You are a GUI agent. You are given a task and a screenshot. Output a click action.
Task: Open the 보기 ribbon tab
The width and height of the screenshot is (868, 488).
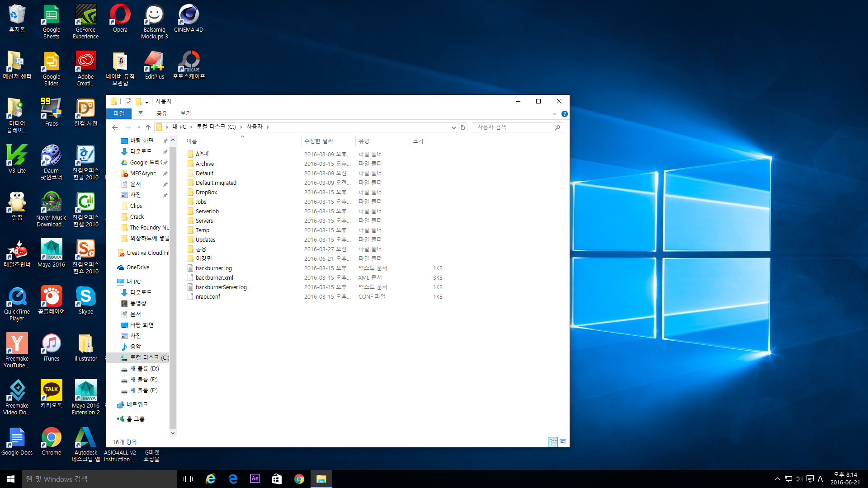coord(185,113)
